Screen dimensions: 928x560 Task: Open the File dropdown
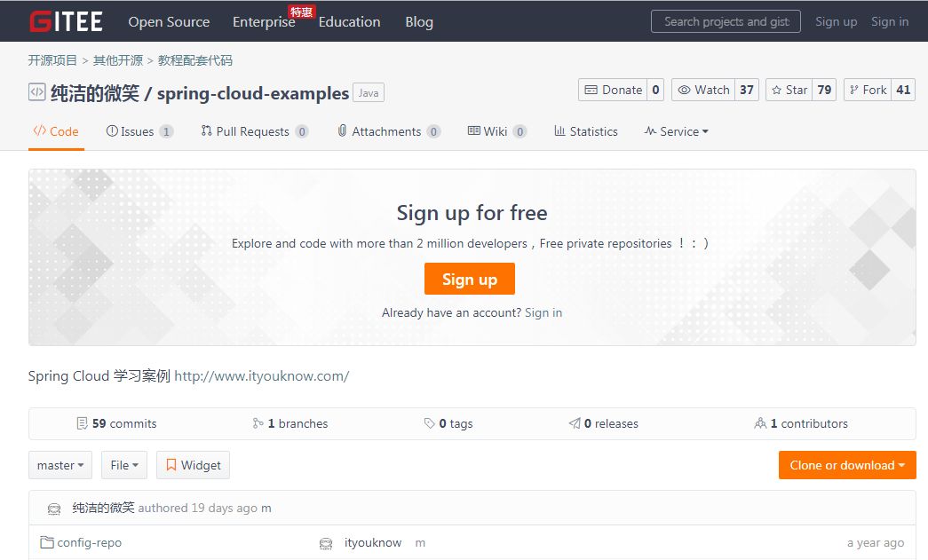[x=124, y=465]
